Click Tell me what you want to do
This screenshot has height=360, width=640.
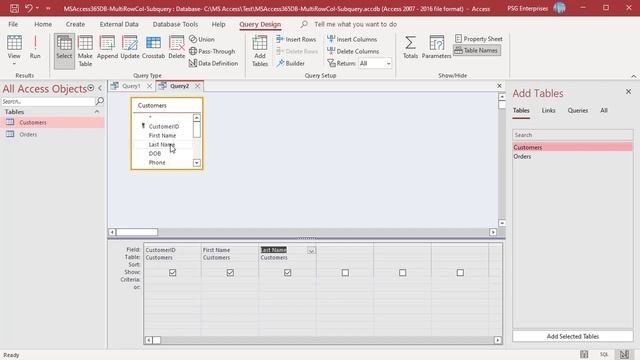tap(355, 24)
